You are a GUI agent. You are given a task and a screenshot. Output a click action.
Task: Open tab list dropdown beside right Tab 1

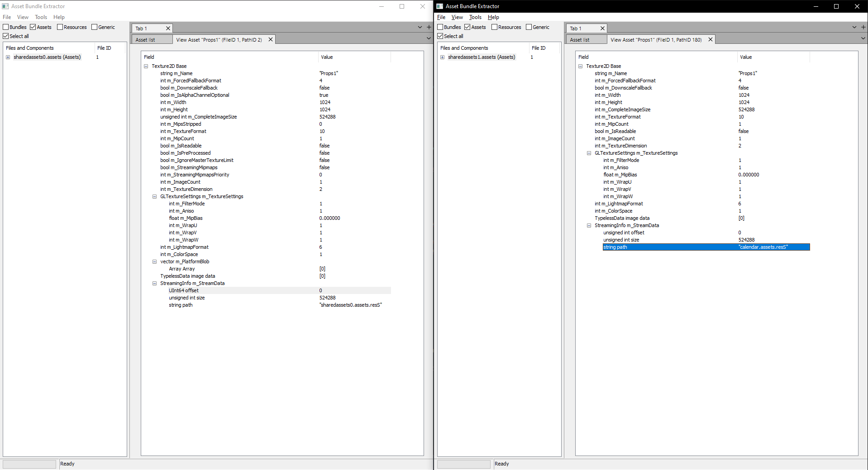pyautogui.click(x=854, y=27)
